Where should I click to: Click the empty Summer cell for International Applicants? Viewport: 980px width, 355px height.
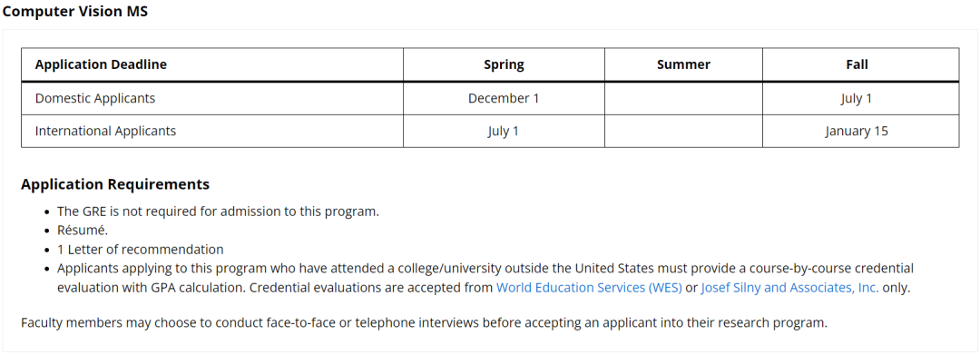tap(684, 132)
